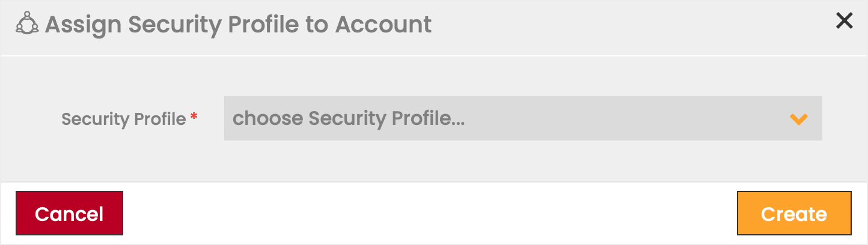Image resolution: width=868 pixels, height=245 pixels.
Task: Click the red required-field asterisk
Action: 194,118
